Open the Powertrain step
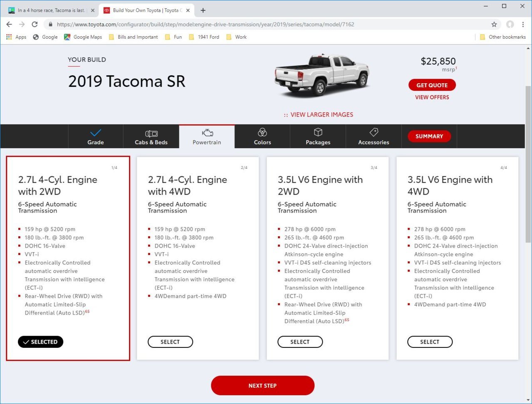The height and width of the screenshot is (404, 532). point(207,136)
